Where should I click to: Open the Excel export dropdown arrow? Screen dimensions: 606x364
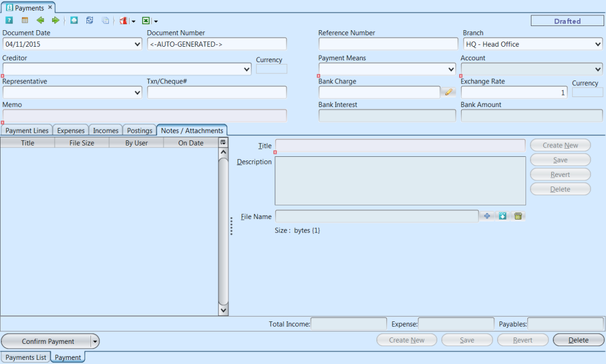(x=156, y=21)
